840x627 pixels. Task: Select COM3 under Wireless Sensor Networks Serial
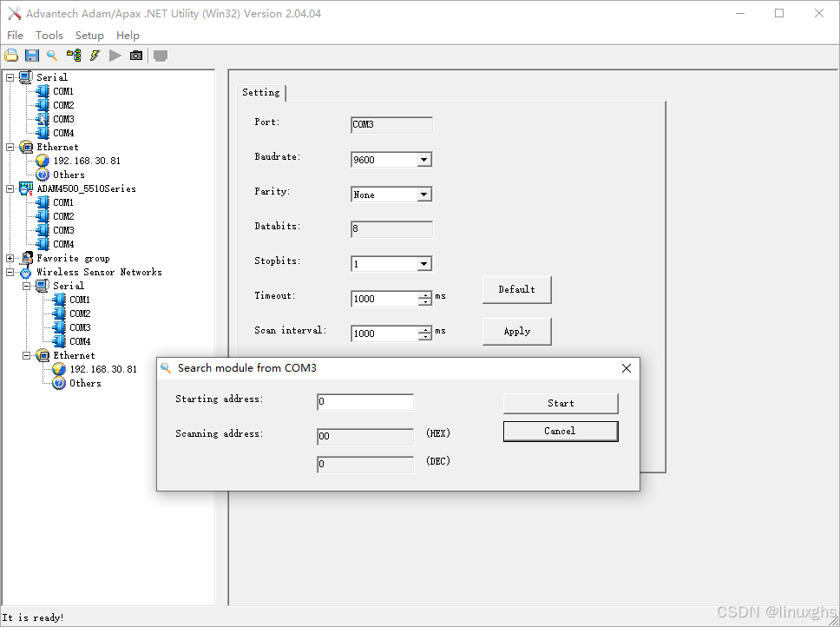[x=80, y=328]
